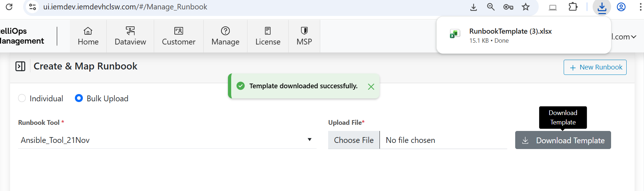Click the New Runbook button
The height and width of the screenshot is (191, 644).
click(x=595, y=67)
